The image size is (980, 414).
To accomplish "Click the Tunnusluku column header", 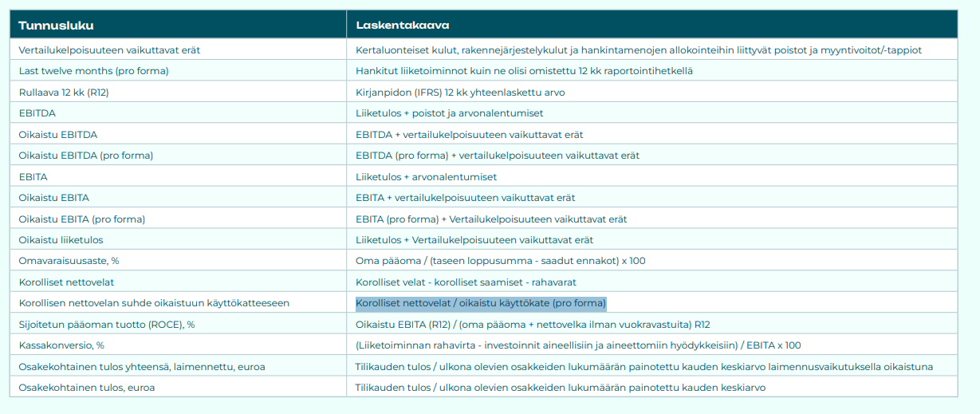I will (56, 26).
